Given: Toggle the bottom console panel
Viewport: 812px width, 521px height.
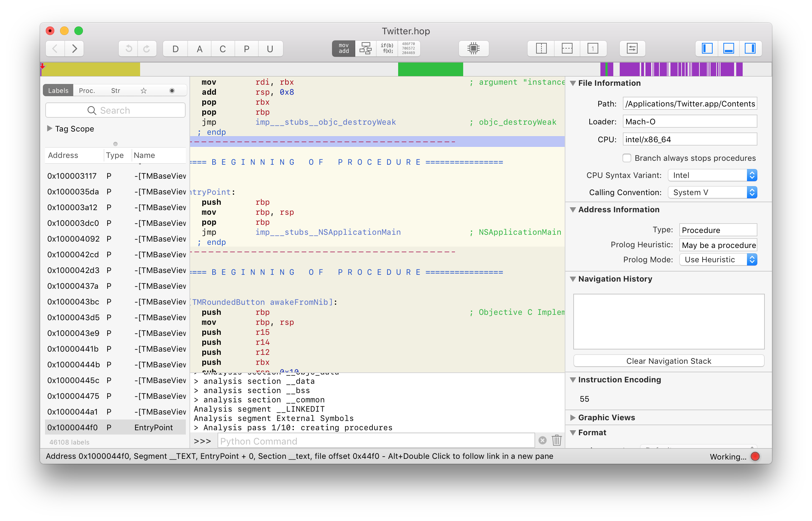Looking at the screenshot, I should point(728,49).
